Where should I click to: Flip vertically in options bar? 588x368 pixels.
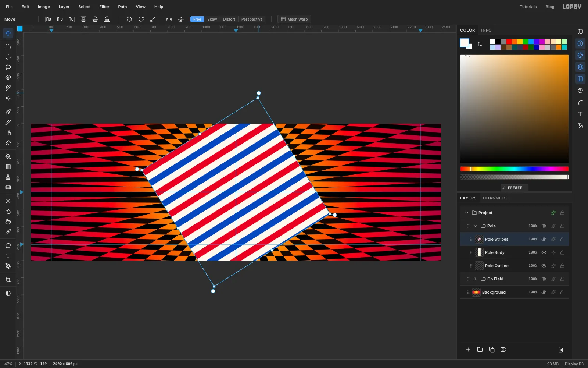coord(181,19)
